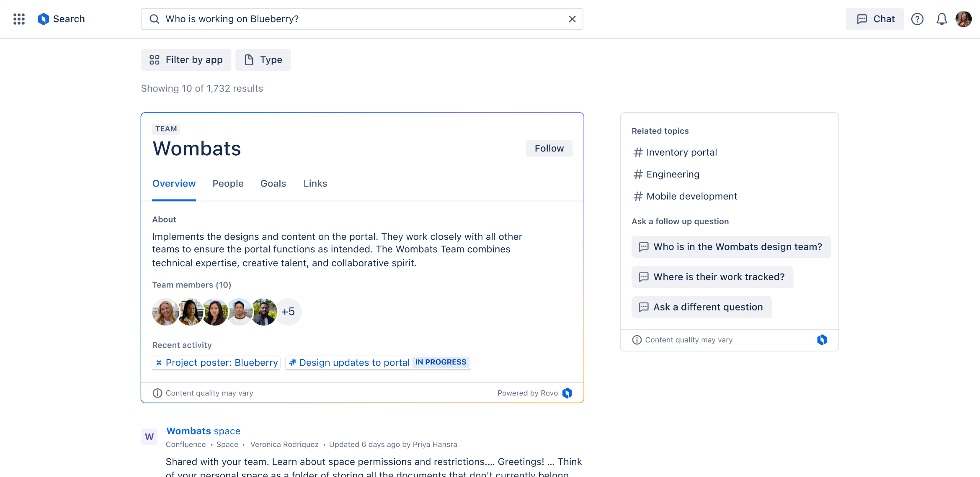
Task: Select the first team member avatar
Action: [165, 312]
